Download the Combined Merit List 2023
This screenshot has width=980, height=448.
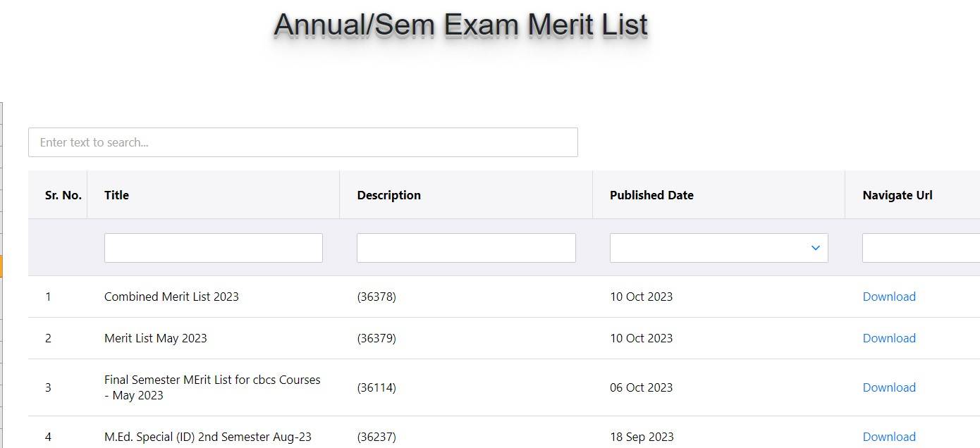click(x=888, y=297)
